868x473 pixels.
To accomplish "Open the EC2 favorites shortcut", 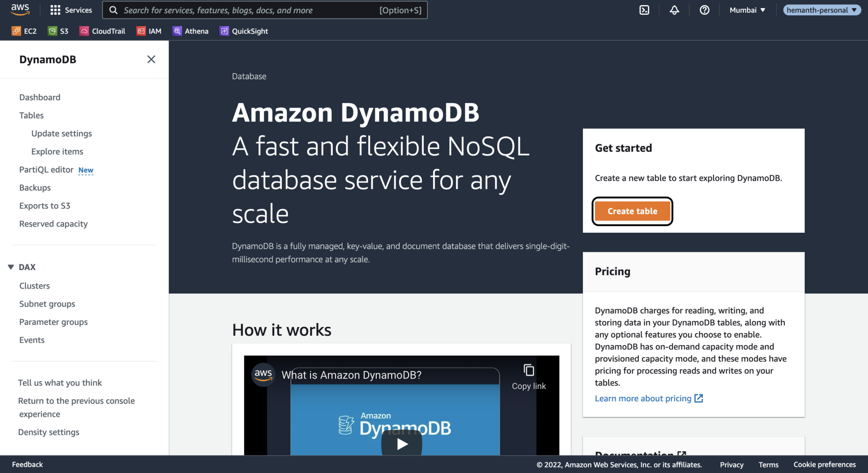I will (x=24, y=30).
